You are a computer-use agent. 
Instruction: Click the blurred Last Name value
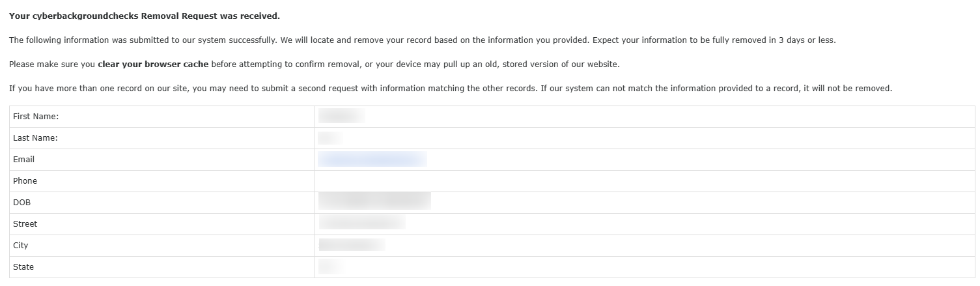click(329, 138)
